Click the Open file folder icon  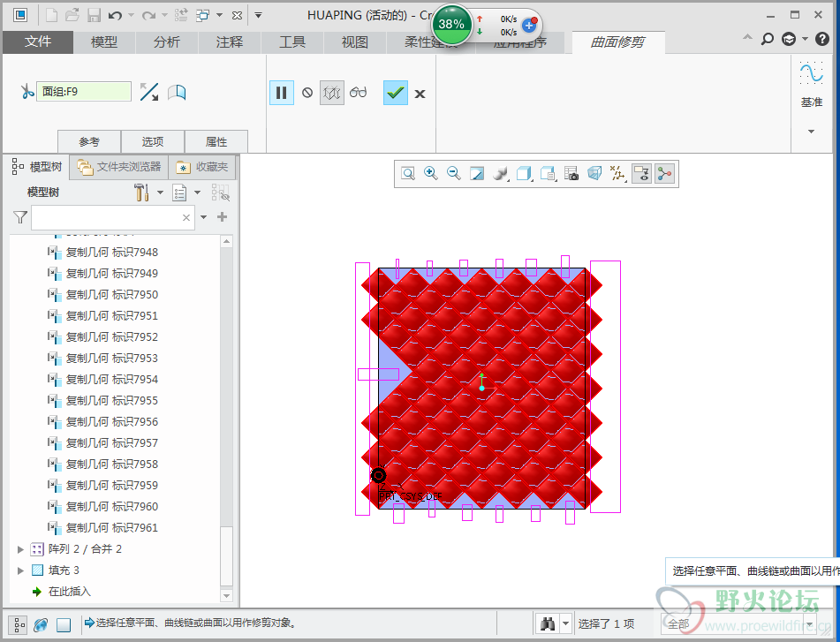coord(72,15)
